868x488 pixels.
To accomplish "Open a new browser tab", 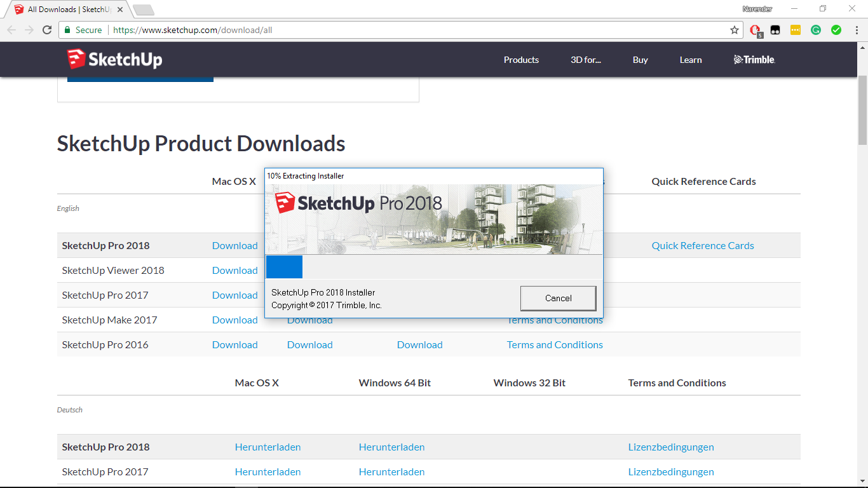I will pos(143,10).
